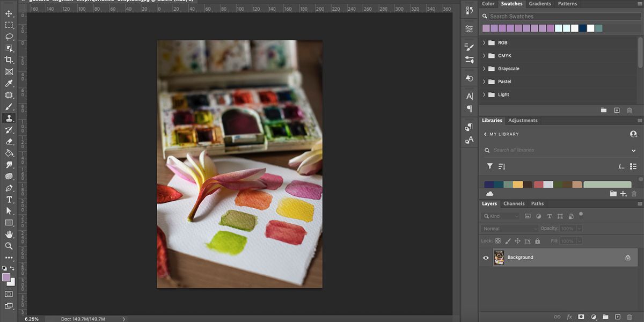Select the Spot Healing Brush tool
644x322 pixels.
tap(9, 95)
